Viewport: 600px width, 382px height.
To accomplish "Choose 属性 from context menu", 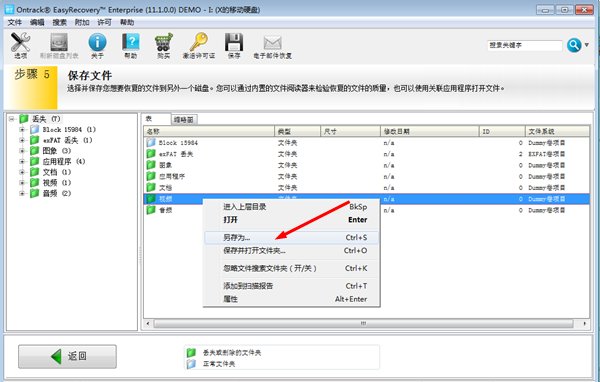I will pyautogui.click(x=291, y=299).
